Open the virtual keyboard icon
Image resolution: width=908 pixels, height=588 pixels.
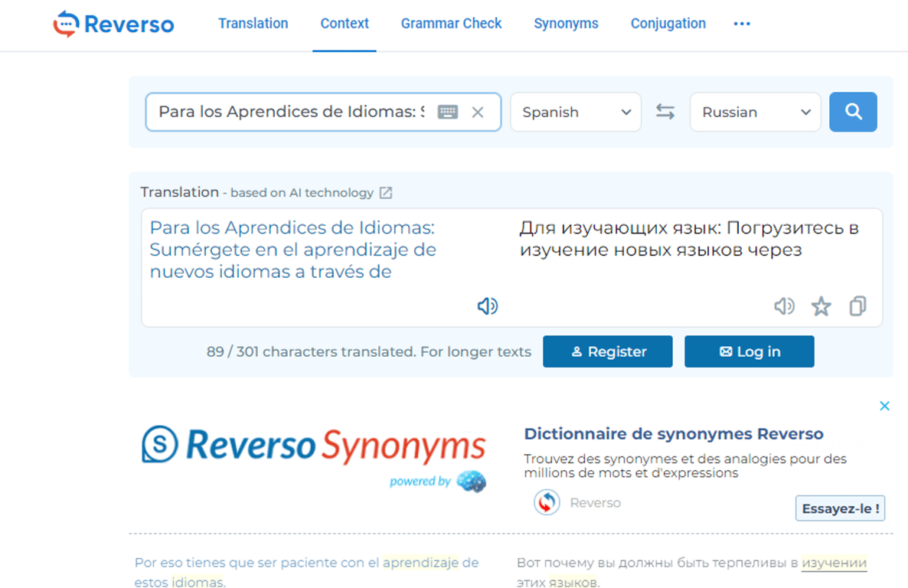point(448,112)
